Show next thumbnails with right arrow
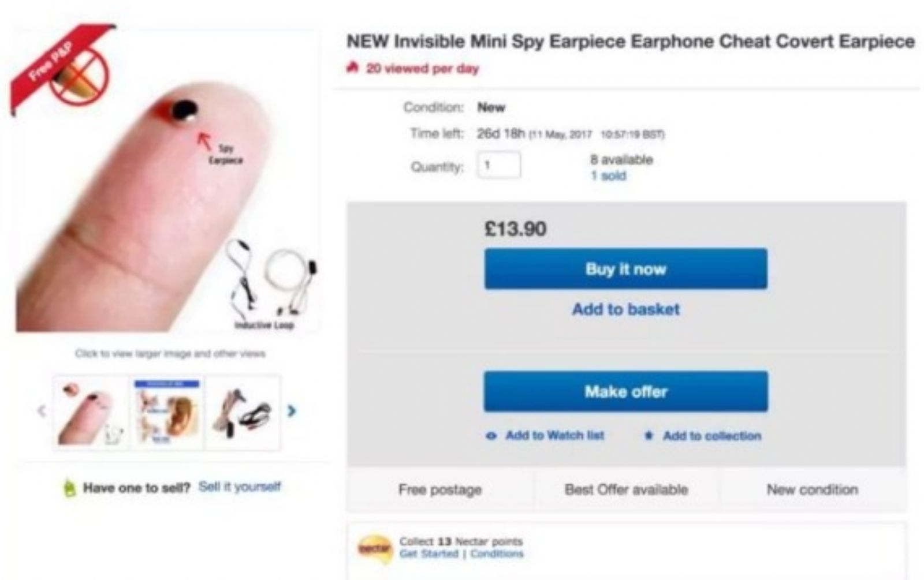 pos(292,411)
